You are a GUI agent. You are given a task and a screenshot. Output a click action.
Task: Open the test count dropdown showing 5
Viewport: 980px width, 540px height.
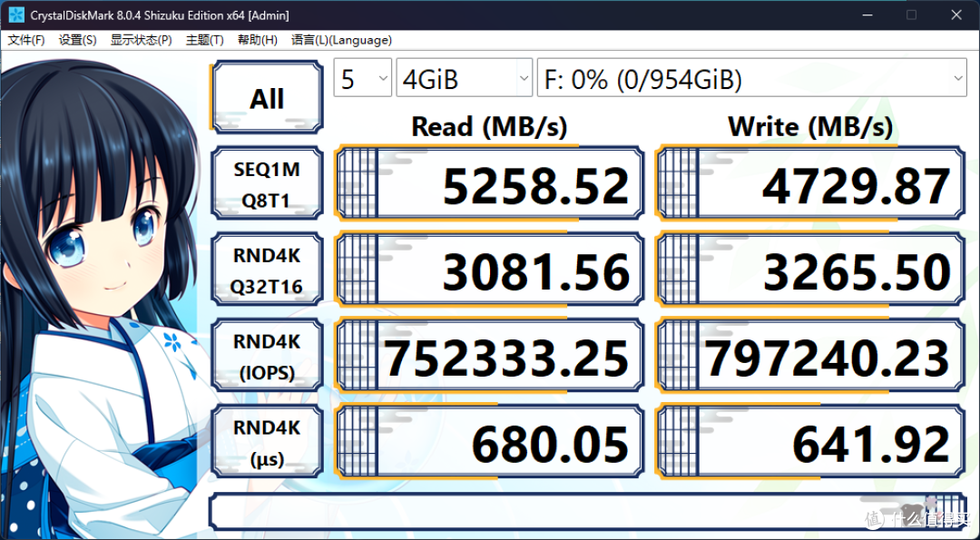point(362,78)
